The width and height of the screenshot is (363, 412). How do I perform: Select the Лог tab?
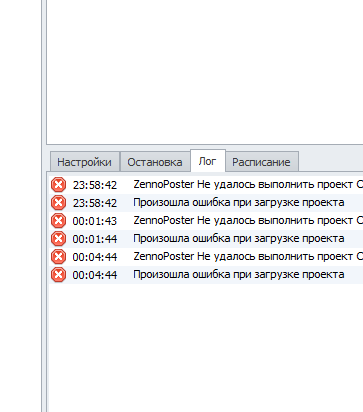click(x=208, y=161)
